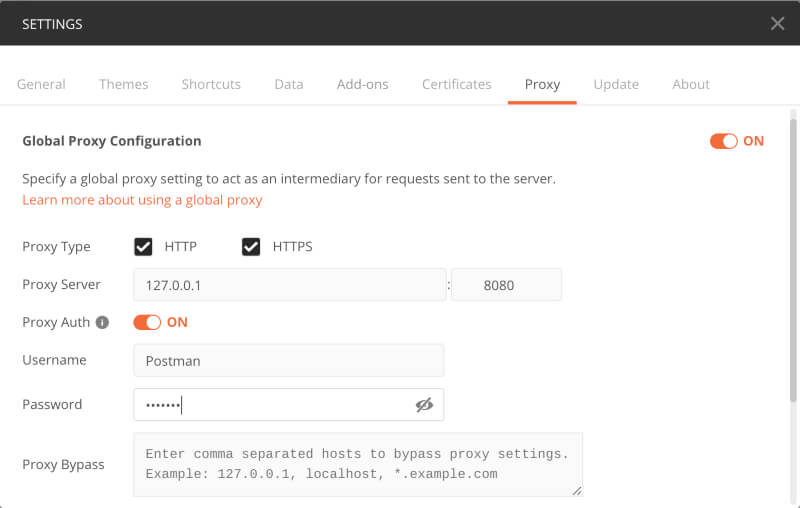
Task: Click the Proxy Auth info icon
Action: click(103, 322)
